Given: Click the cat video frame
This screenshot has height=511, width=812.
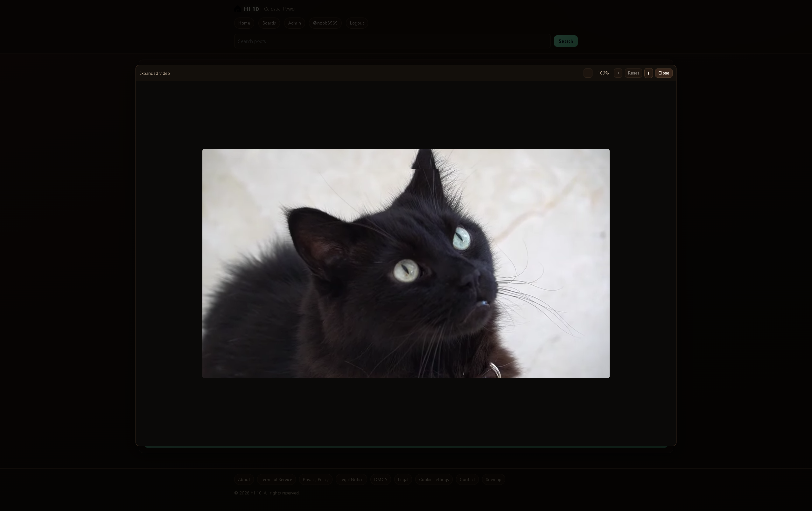Looking at the screenshot, I should (x=406, y=263).
